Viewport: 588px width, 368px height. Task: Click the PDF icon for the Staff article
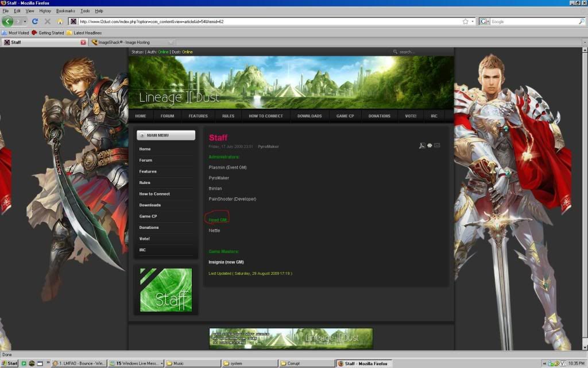pyautogui.click(x=422, y=145)
